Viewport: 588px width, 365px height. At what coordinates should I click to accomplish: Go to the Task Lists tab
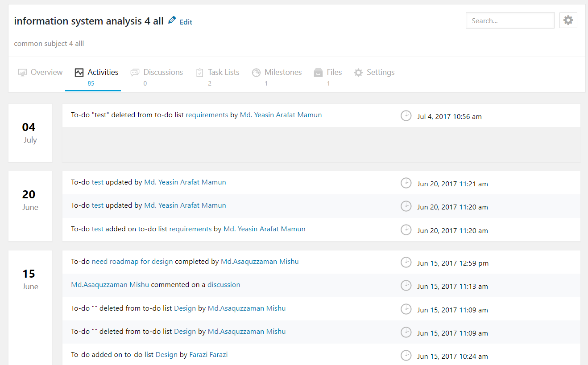(218, 77)
